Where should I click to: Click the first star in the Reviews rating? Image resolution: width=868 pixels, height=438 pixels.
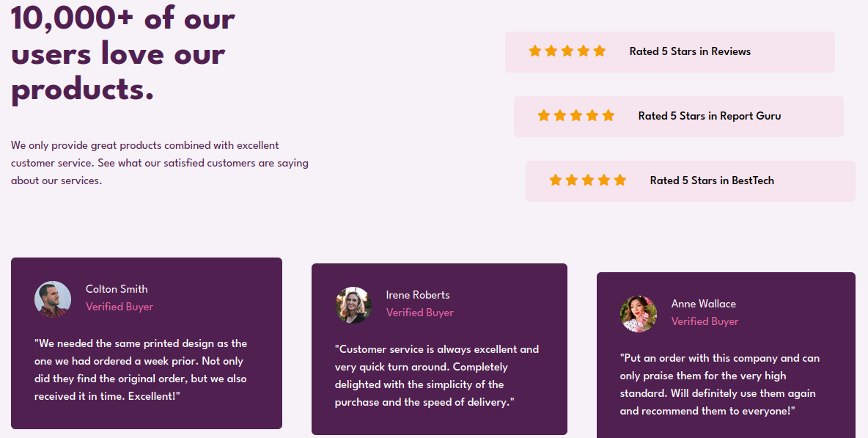pos(535,51)
